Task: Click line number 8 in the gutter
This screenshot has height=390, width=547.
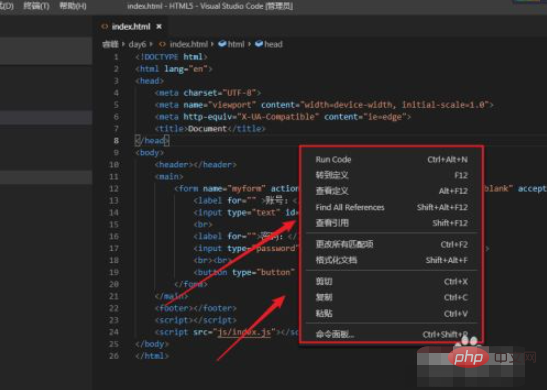Action: point(116,141)
